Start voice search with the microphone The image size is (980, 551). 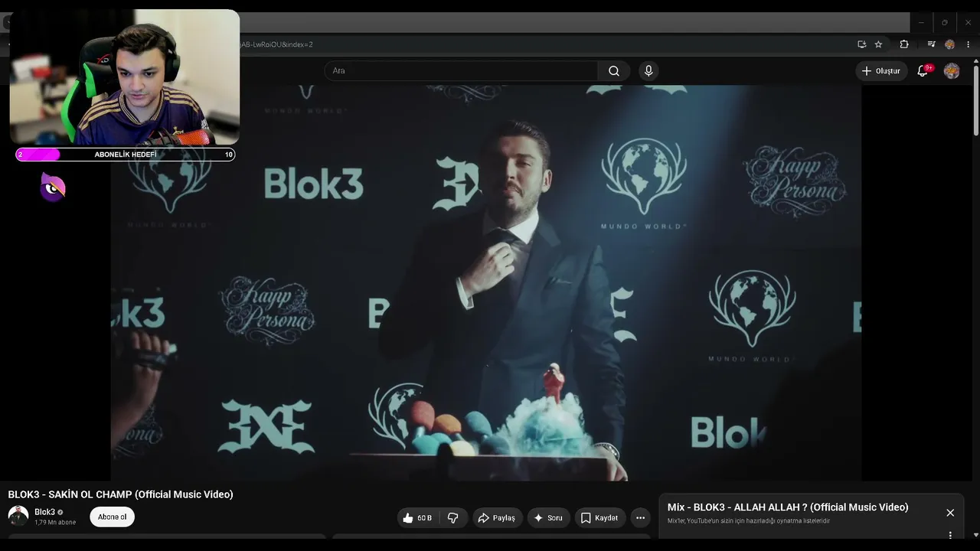point(648,71)
